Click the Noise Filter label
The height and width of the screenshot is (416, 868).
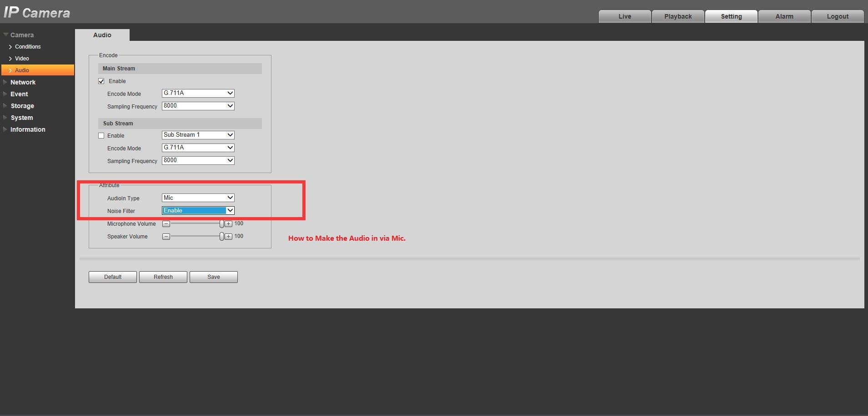click(121, 211)
